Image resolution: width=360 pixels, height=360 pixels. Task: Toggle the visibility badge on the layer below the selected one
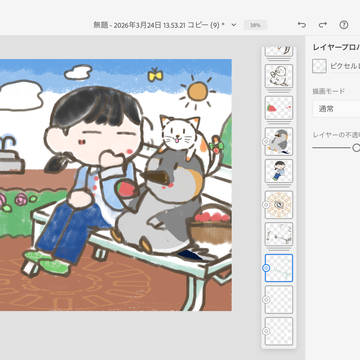266,300
